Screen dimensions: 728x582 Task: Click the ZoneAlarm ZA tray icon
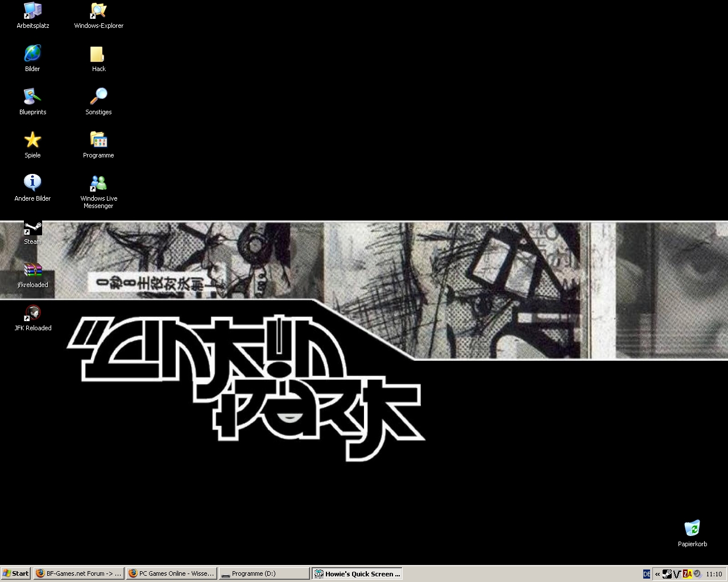[x=687, y=574]
